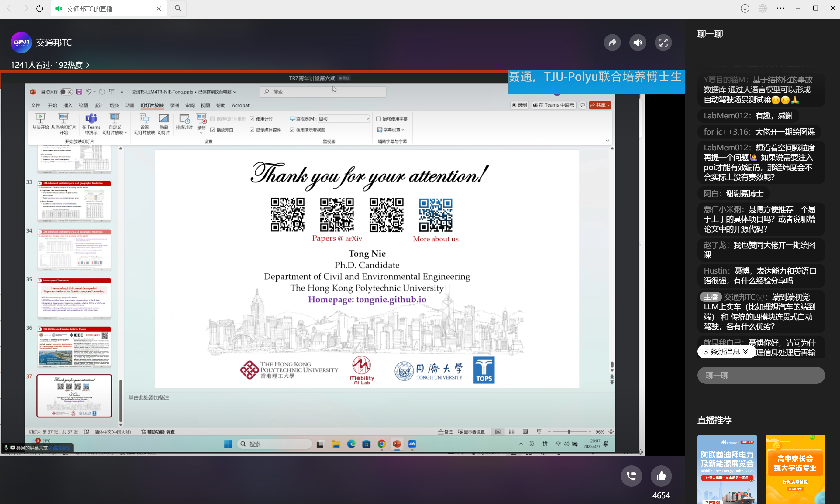
Task: Click the undo arrow in PowerPoint
Action: tap(89, 92)
